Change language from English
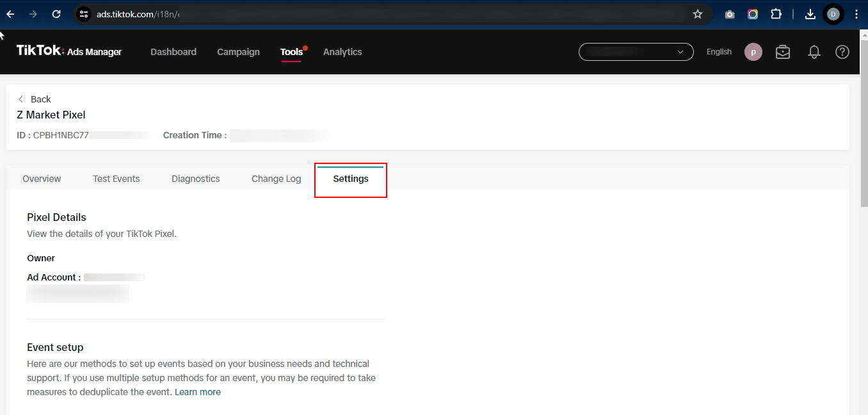Viewport: 868px width, 415px height. [719, 52]
